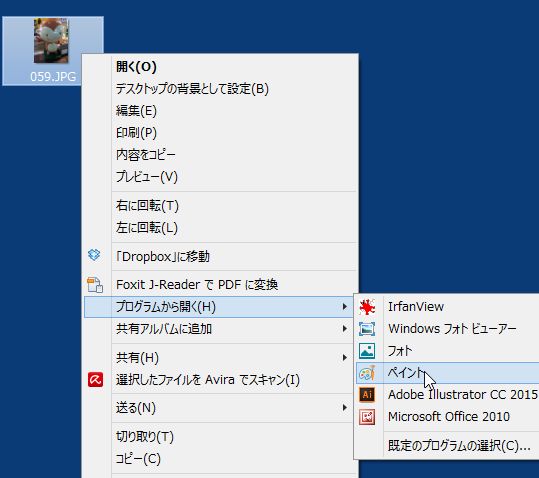This screenshot has width=539, height=478.
Task: Click the Avira red icon
Action: tap(95, 379)
